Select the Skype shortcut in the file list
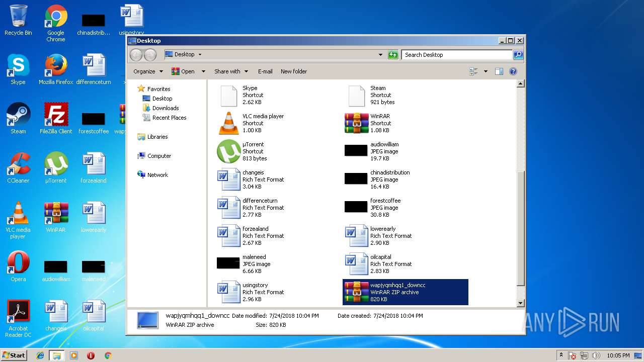 [x=278, y=95]
